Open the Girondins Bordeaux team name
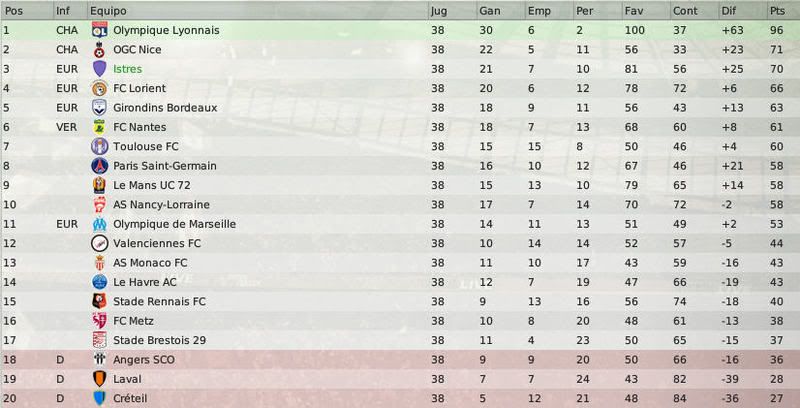800x408 pixels. pyautogui.click(x=165, y=108)
